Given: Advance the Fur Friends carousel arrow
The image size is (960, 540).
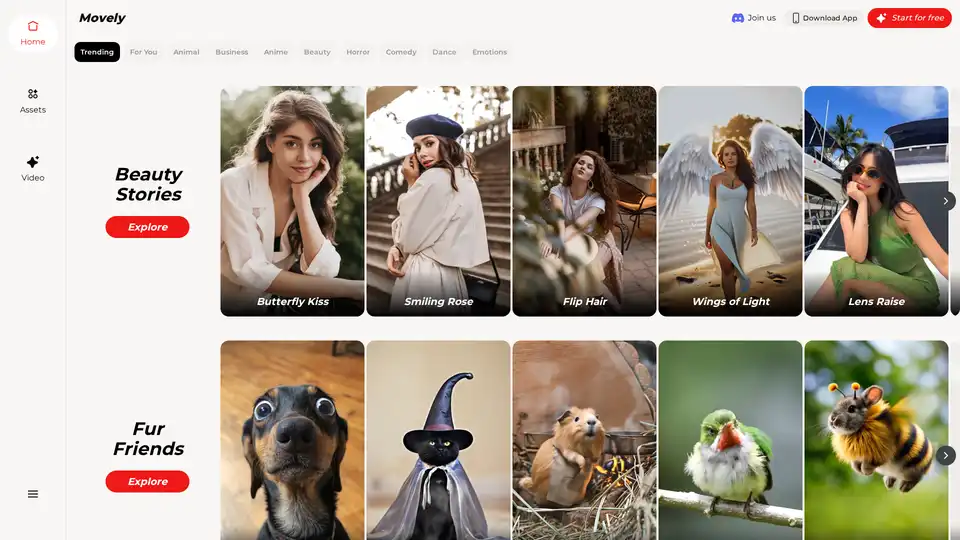Looking at the screenshot, I should [x=945, y=456].
